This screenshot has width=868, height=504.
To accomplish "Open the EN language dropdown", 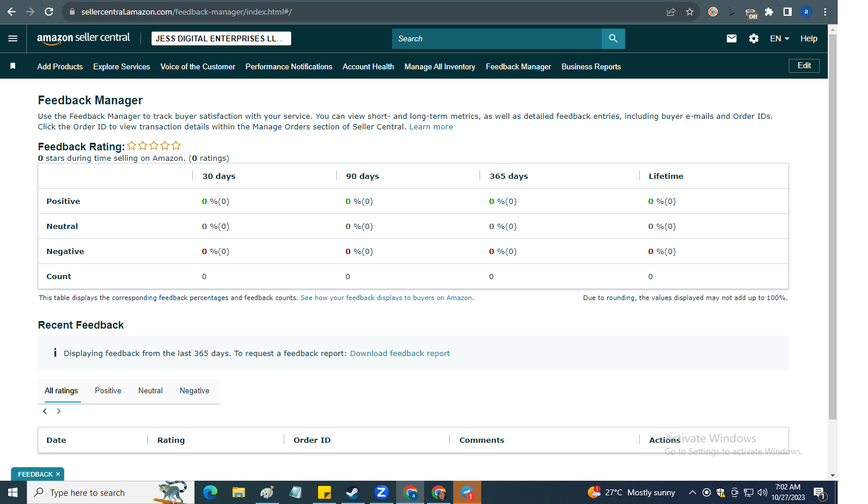I will coord(779,38).
